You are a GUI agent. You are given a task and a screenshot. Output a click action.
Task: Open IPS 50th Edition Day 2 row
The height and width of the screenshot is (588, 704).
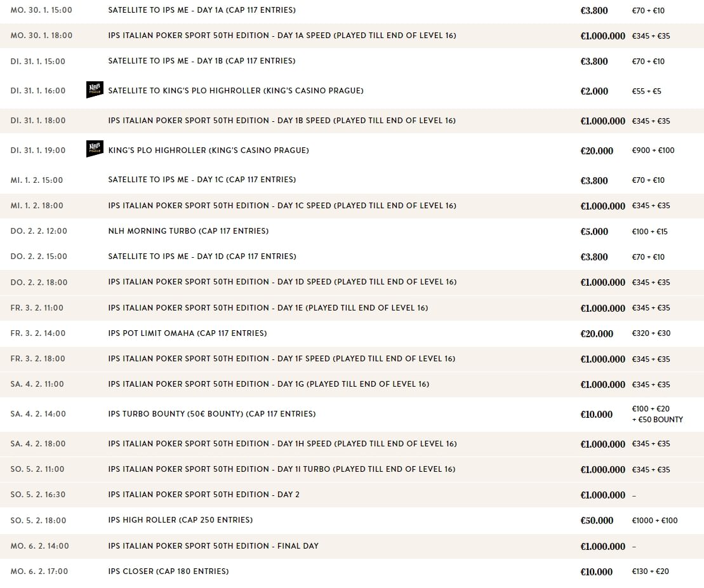204,495
